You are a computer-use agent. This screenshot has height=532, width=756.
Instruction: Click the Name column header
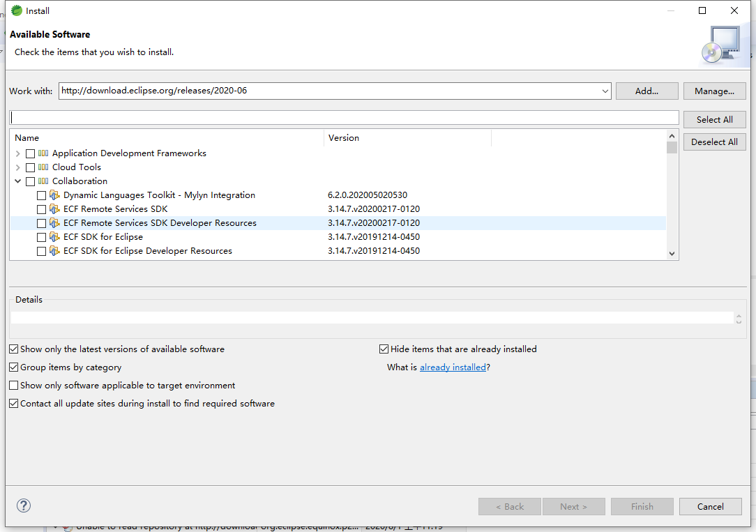[167, 138]
